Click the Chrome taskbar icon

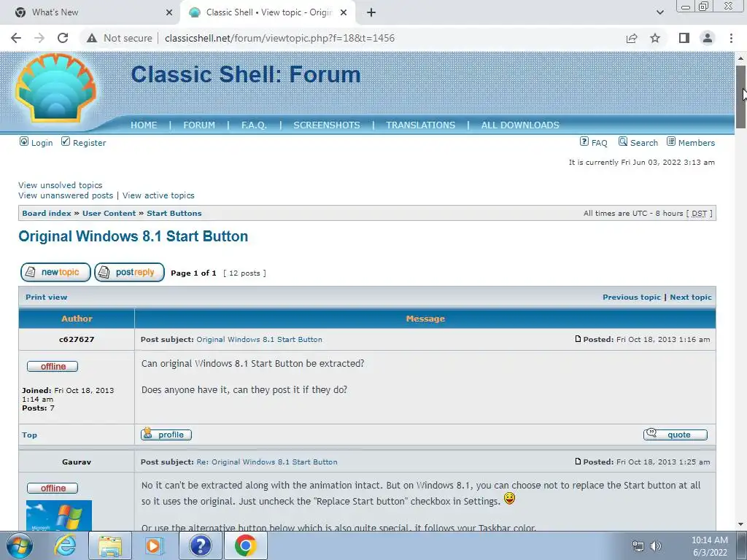(245, 545)
